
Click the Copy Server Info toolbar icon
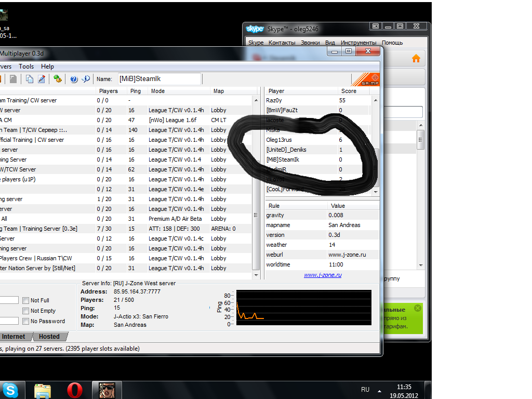(x=30, y=79)
